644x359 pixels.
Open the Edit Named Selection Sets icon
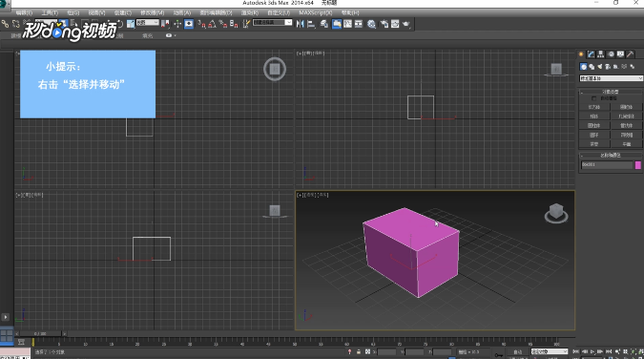[x=246, y=24]
